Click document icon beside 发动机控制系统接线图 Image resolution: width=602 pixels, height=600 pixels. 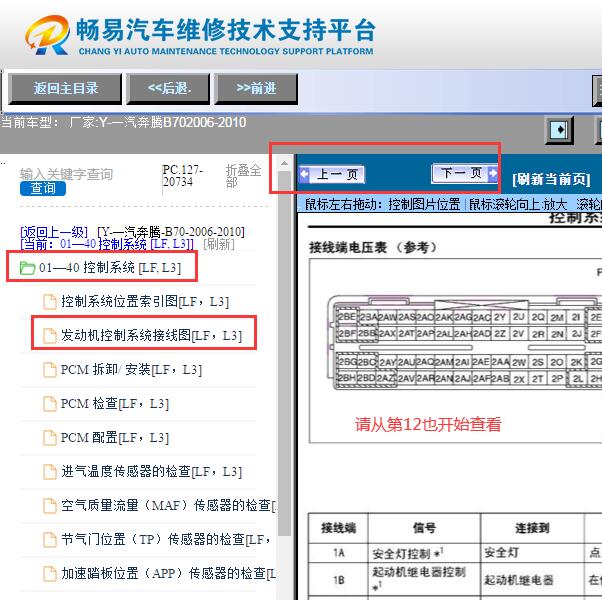(50, 336)
